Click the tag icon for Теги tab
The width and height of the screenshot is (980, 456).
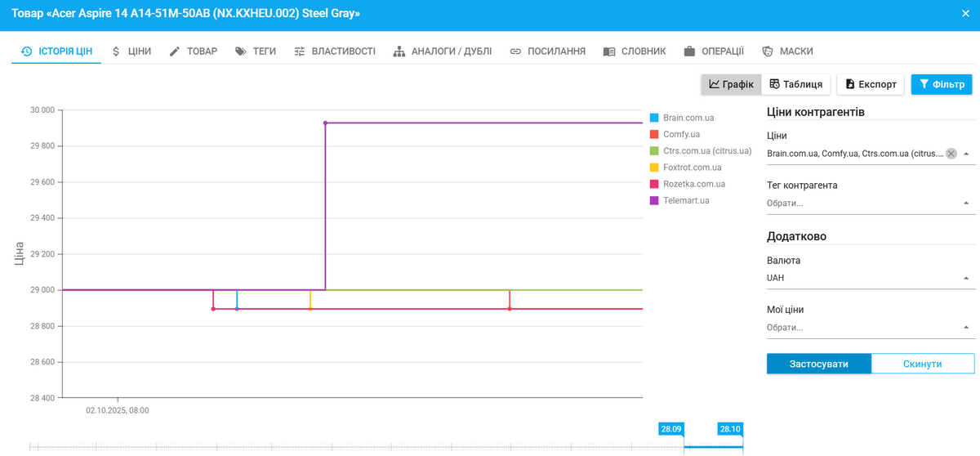240,51
